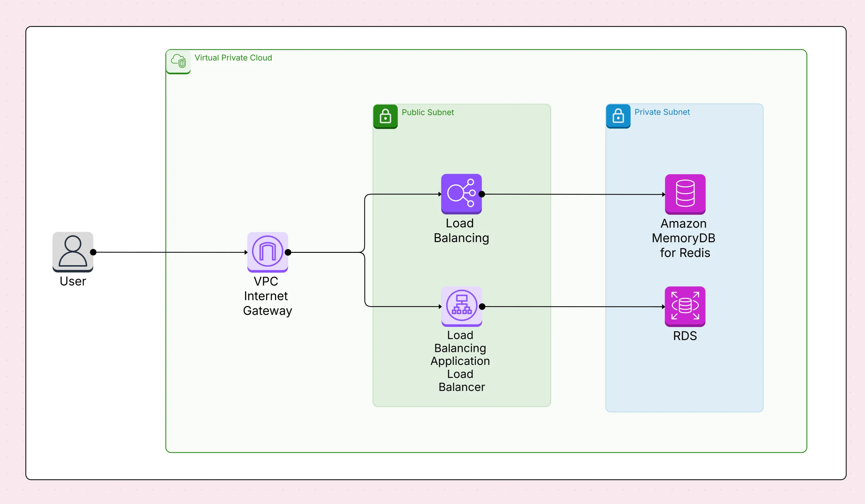Image resolution: width=865 pixels, height=504 pixels.
Task: Click the RDS service icon
Action: 685,306
